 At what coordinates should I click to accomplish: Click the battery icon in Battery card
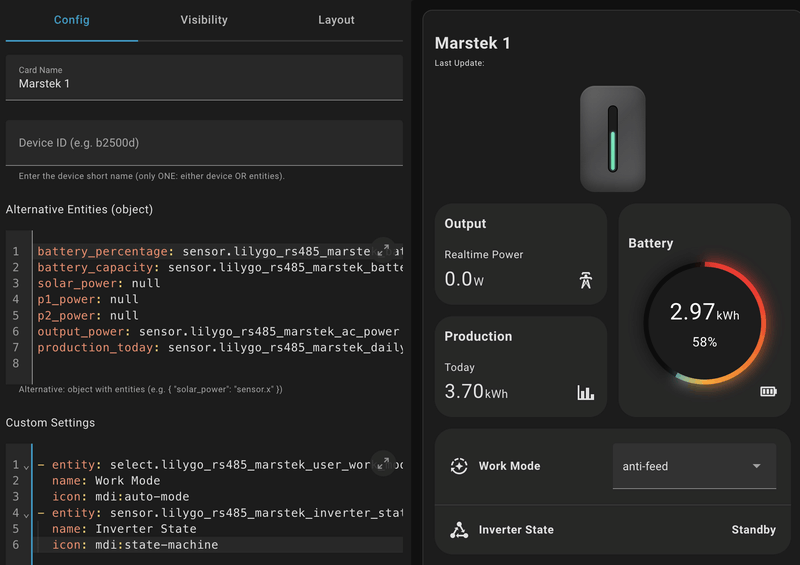click(768, 391)
